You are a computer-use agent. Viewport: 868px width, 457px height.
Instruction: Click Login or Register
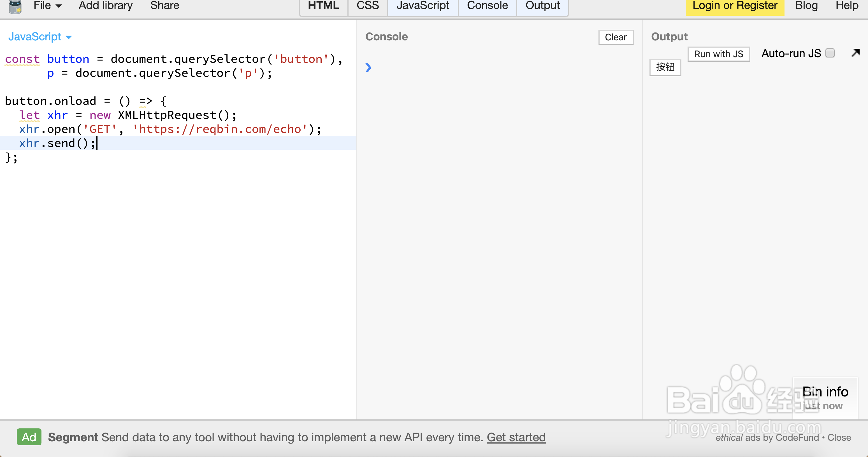click(735, 6)
